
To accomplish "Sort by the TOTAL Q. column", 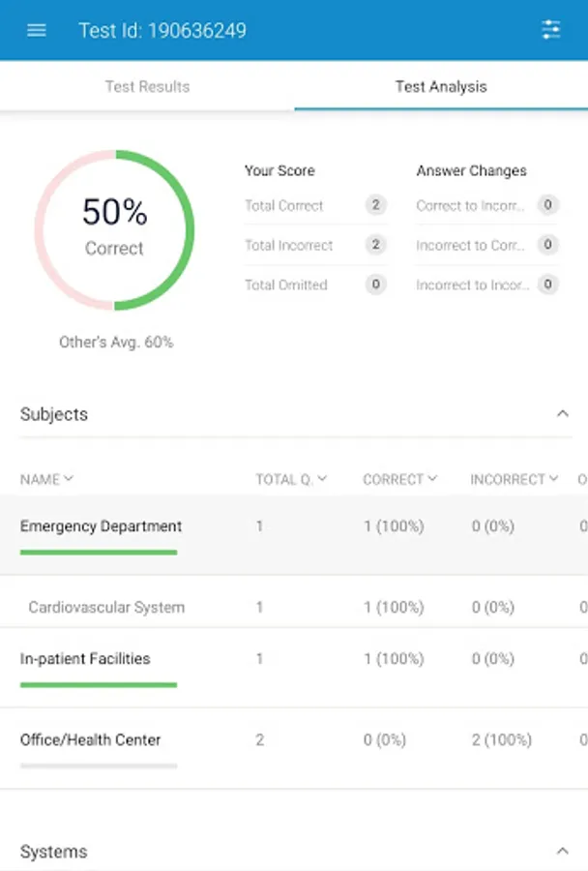I will [291, 479].
